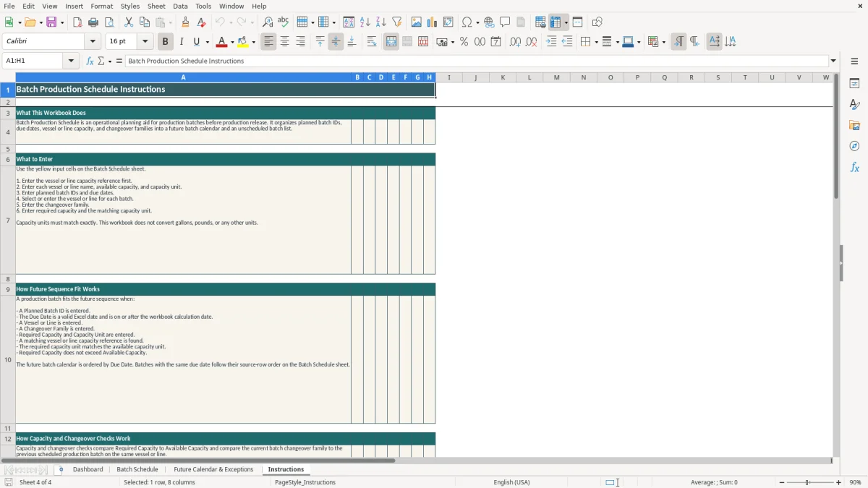Switch to the Dashboard sheet tab
Screen dimensions: 868x488
pyautogui.click(x=88, y=469)
